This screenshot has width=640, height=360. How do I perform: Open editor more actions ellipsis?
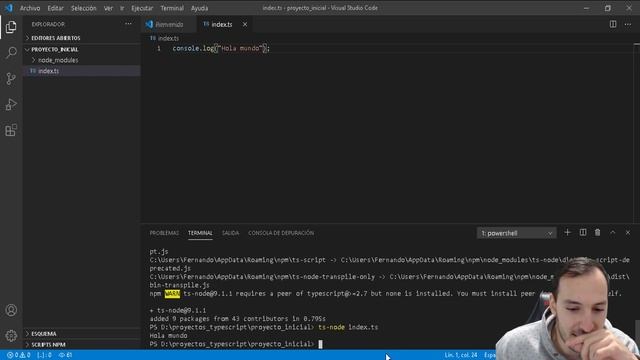(x=628, y=24)
